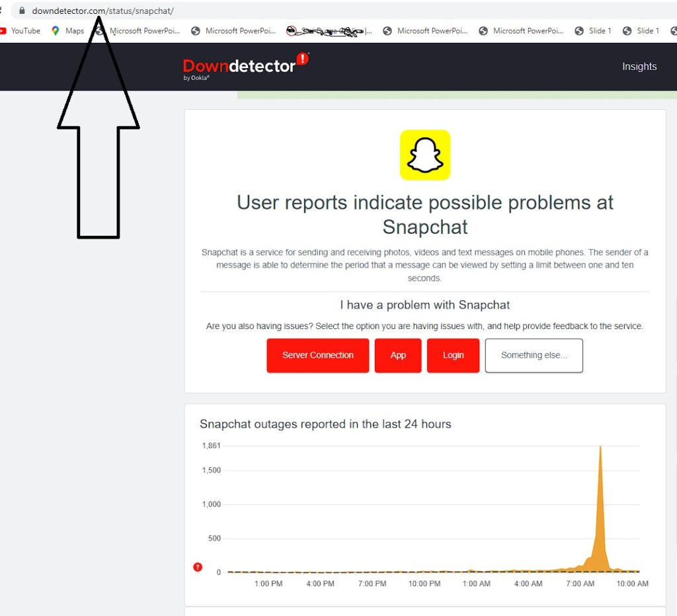Click the downdetector.com URL in address bar
The width and height of the screenshot is (677, 616).
pyautogui.click(x=102, y=11)
